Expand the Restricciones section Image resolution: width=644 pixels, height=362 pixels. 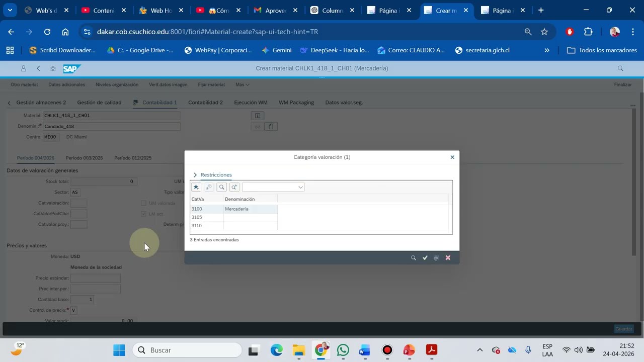(195, 175)
